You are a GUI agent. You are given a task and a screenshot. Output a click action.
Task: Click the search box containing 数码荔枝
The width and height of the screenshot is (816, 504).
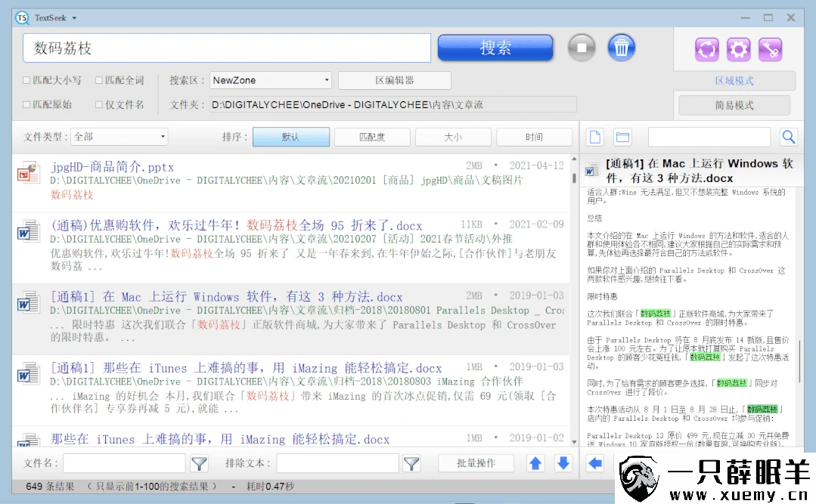point(227,48)
